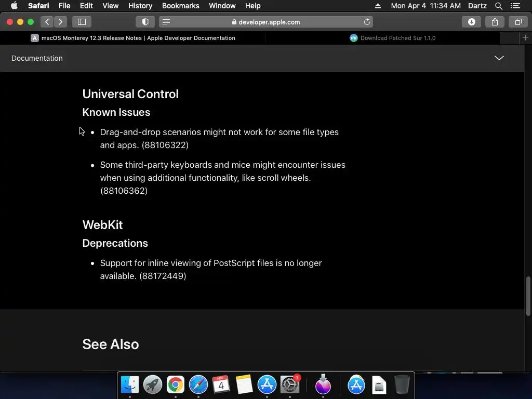Click the See Also heading
The height and width of the screenshot is (399, 532).
coord(111,344)
